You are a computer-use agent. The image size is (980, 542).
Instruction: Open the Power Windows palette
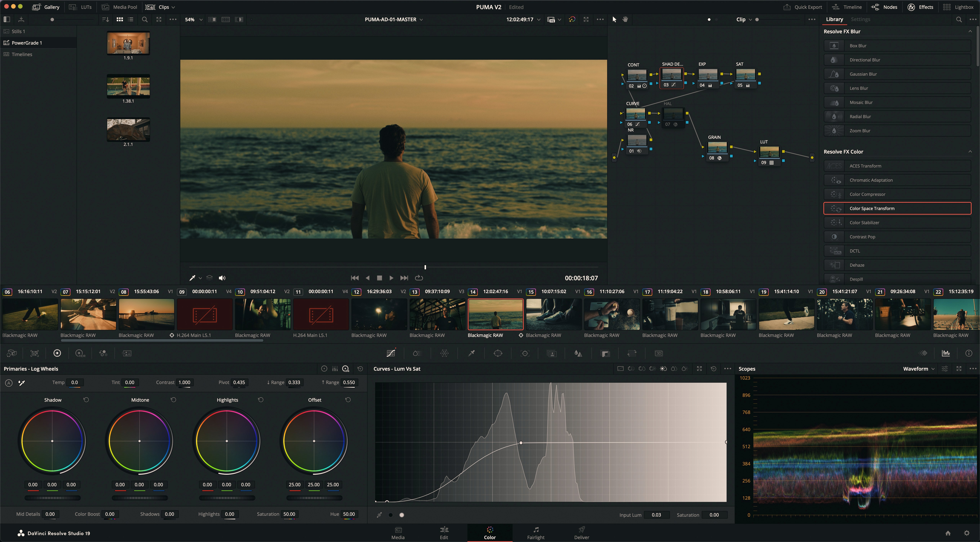tap(498, 353)
